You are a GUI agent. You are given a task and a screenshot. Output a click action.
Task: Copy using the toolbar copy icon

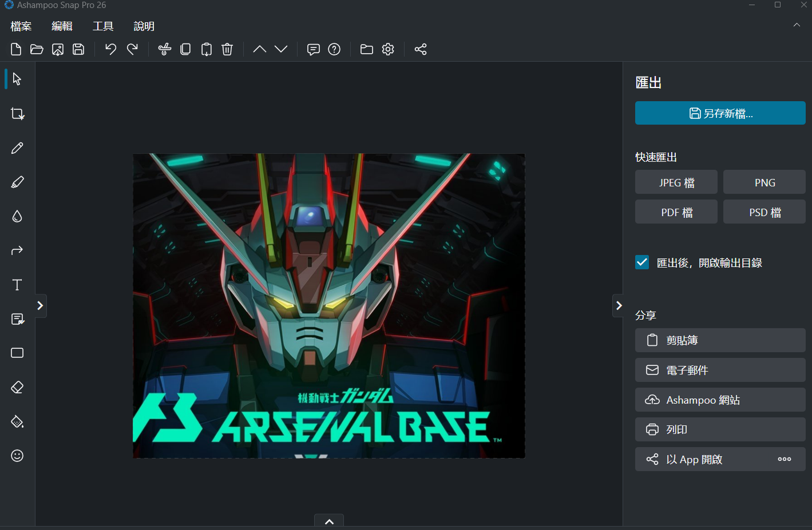(x=185, y=49)
